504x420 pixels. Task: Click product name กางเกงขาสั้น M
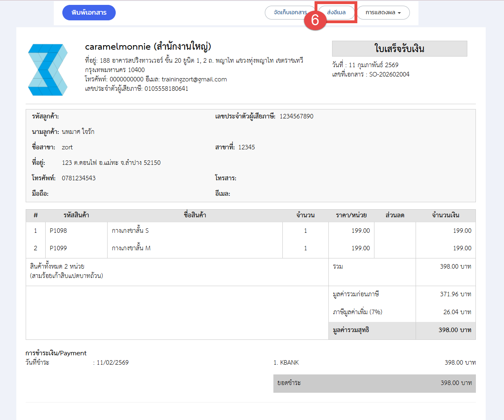tap(131, 248)
